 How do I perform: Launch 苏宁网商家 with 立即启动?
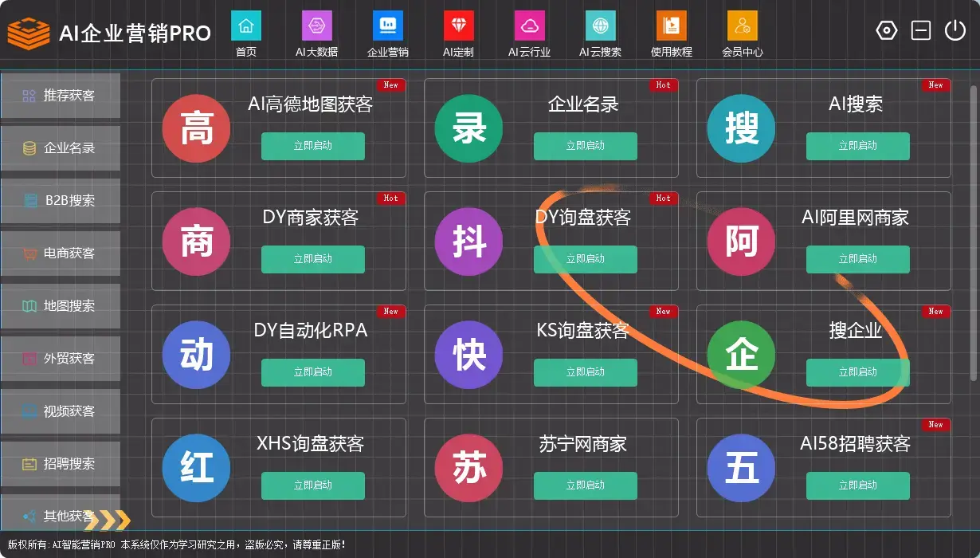tap(586, 485)
